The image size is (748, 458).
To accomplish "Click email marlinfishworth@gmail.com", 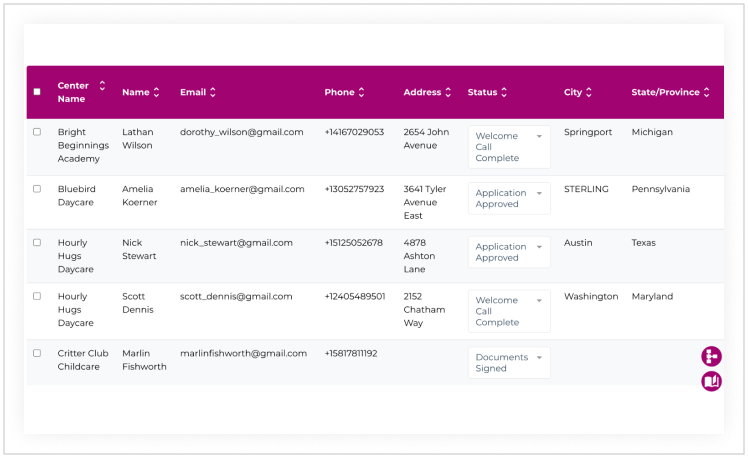I will click(x=243, y=354).
